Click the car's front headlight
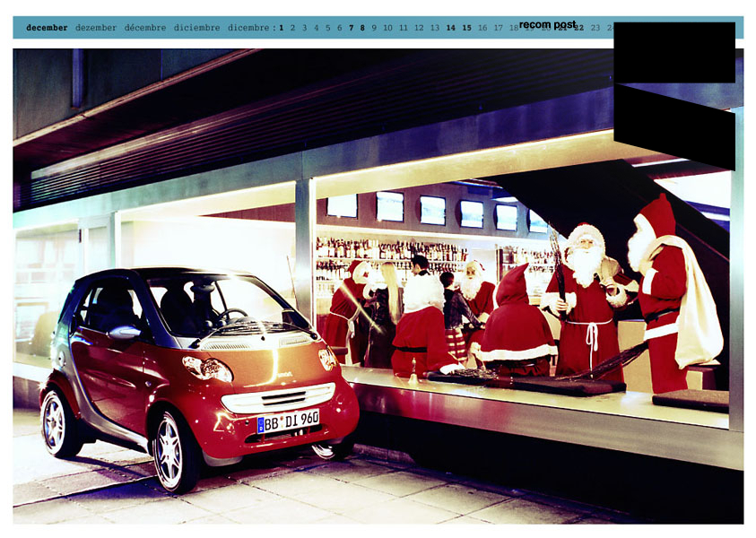This screenshot has height=538, width=756. [x=206, y=369]
